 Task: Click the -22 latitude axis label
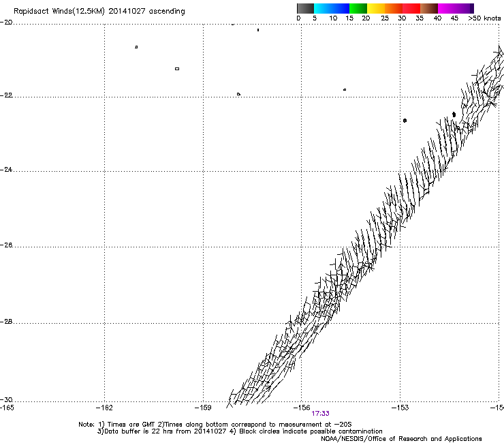tap(6, 95)
